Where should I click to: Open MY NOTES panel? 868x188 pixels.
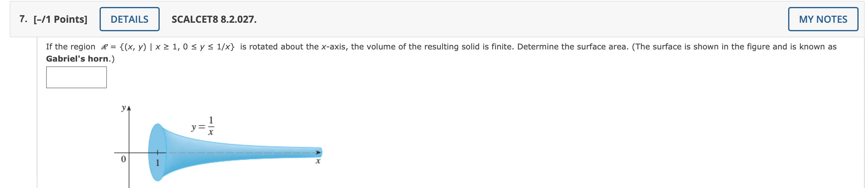(x=823, y=19)
